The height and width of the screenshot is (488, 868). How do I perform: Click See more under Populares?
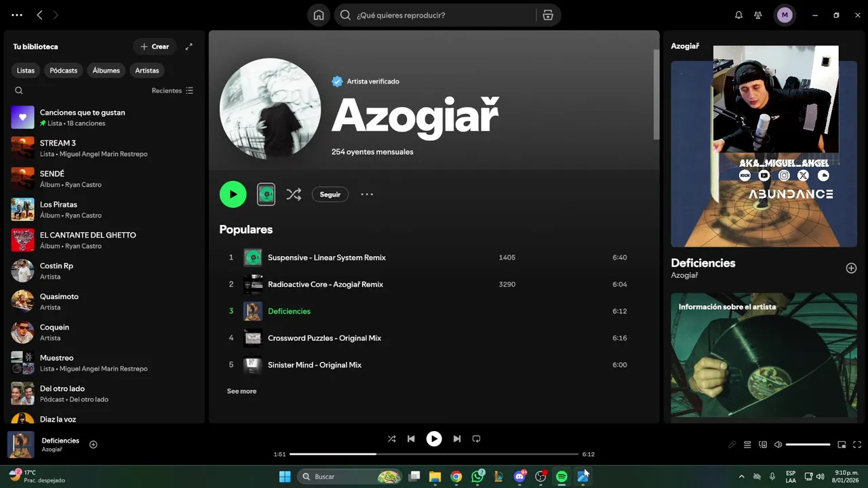pos(241,391)
